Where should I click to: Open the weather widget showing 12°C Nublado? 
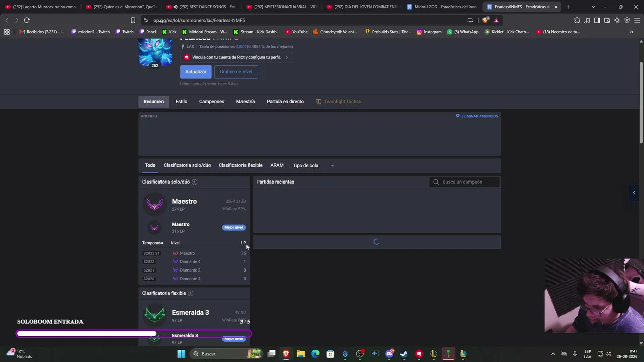coord(19,354)
